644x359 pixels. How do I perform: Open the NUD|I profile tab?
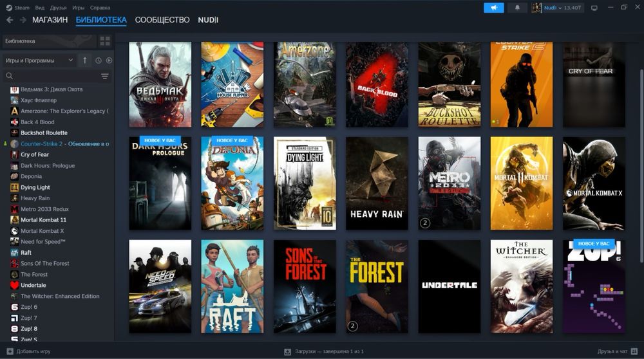pyautogui.click(x=208, y=20)
